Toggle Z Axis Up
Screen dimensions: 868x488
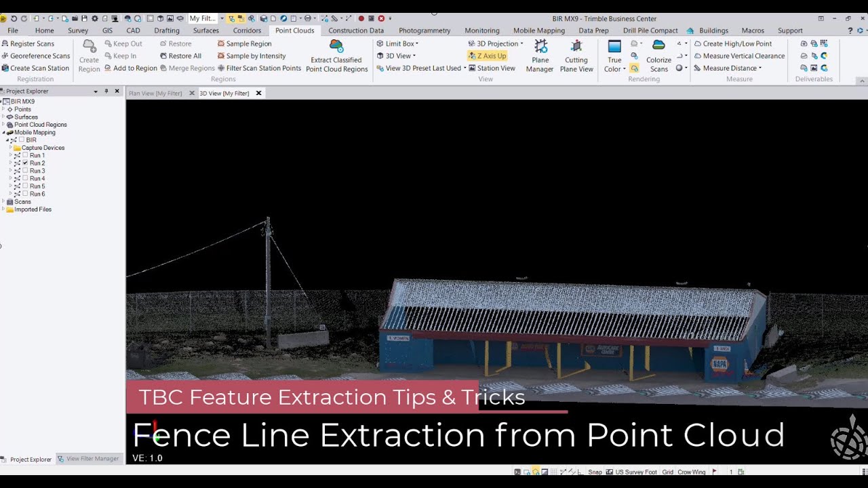[x=487, y=56]
